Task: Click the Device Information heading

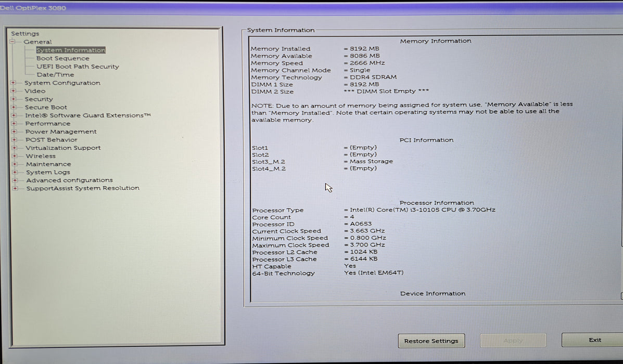Action: coord(433,294)
